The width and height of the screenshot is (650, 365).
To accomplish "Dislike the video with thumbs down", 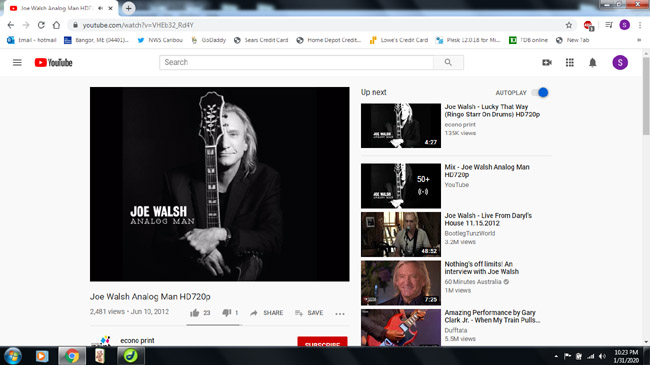I will point(226,313).
